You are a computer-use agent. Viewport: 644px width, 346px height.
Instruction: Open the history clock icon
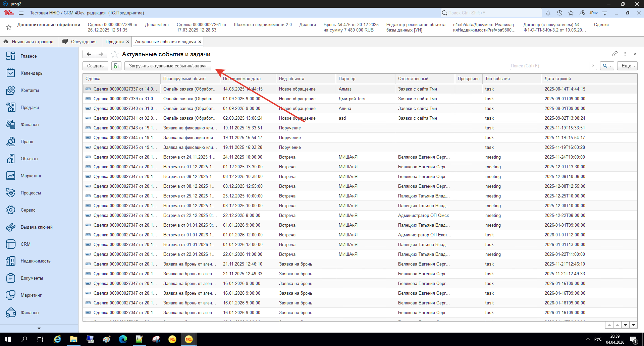[x=559, y=13]
